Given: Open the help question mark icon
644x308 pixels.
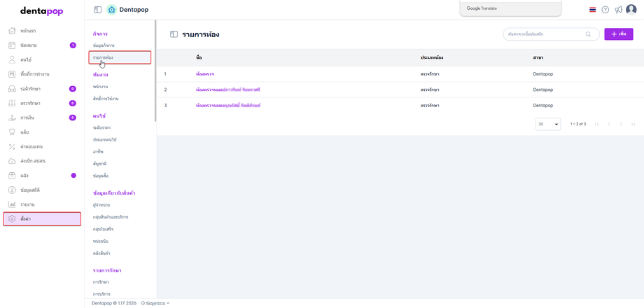Looking at the screenshot, I should (605, 10).
